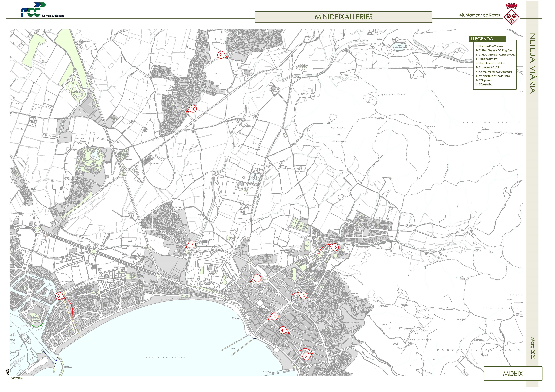The height and width of the screenshot is (392, 555).
Task: Select map marker 9 near C/ Espanya
Action: pyautogui.click(x=220, y=55)
